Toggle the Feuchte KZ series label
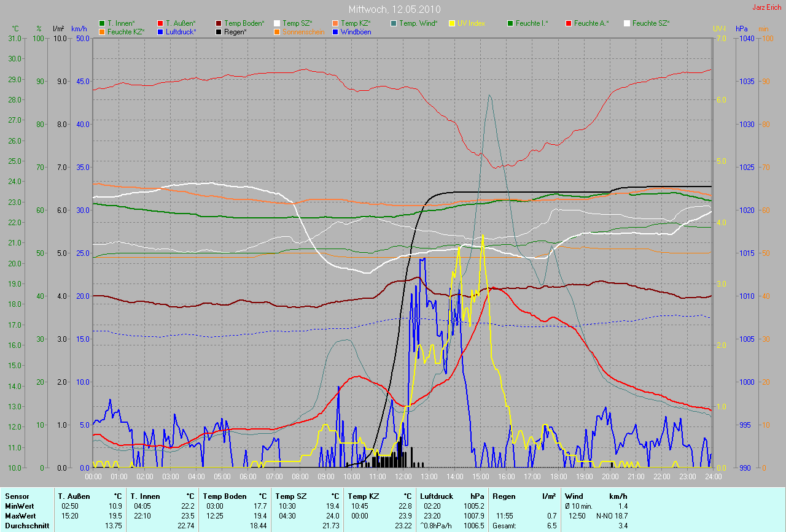786x532 pixels. 126,32
